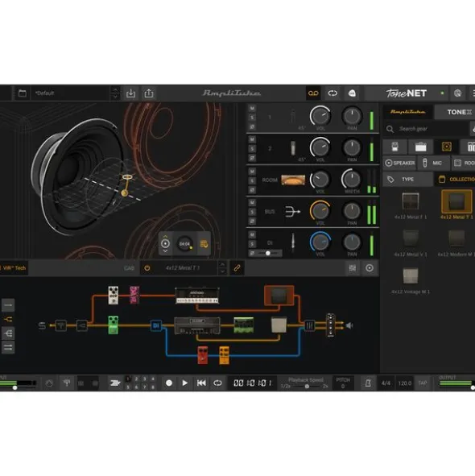Solo mic channel 2
Screen dimensions: 475x476
coord(252,149)
